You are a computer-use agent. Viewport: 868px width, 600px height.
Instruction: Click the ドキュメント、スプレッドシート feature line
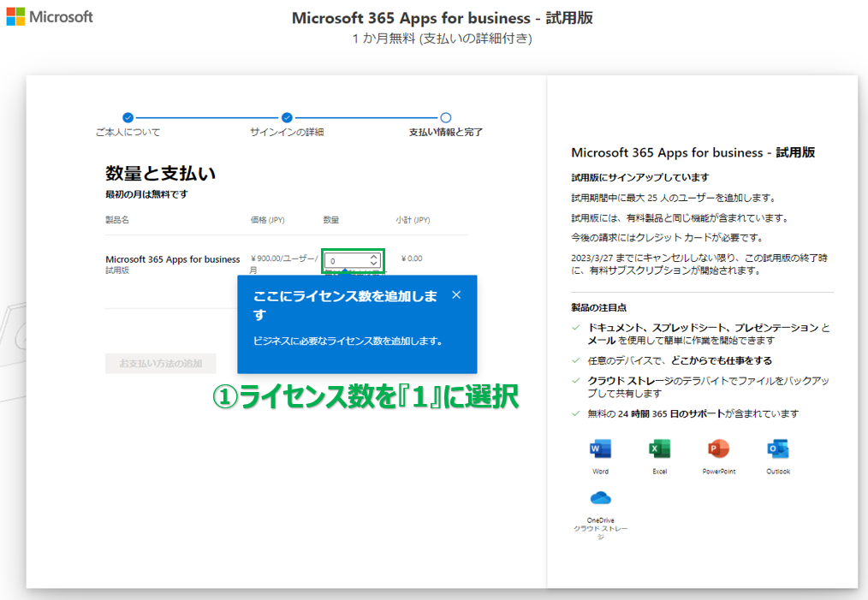tap(709, 334)
